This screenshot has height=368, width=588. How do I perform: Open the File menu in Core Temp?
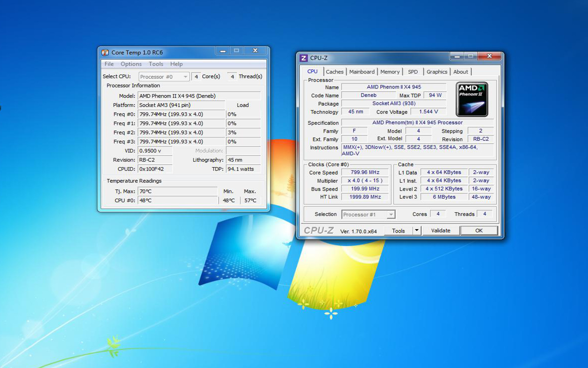coord(109,64)
